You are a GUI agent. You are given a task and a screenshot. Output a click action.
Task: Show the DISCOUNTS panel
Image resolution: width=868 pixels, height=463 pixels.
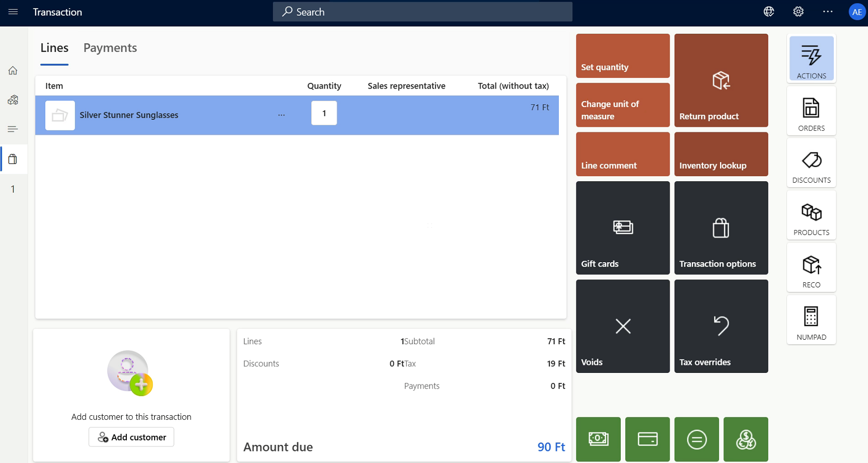click(812, 163)
